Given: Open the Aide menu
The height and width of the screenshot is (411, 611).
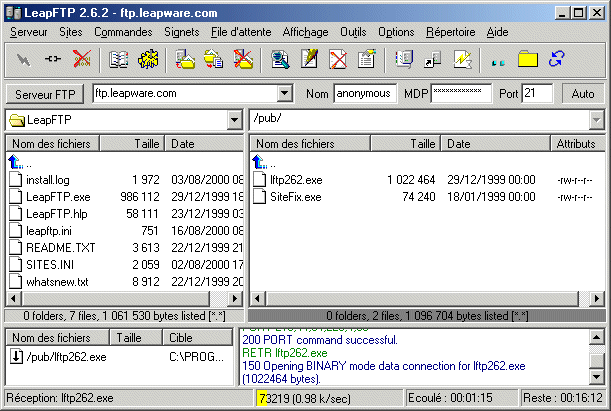Looking at the screenshot, I should point(497,32).
